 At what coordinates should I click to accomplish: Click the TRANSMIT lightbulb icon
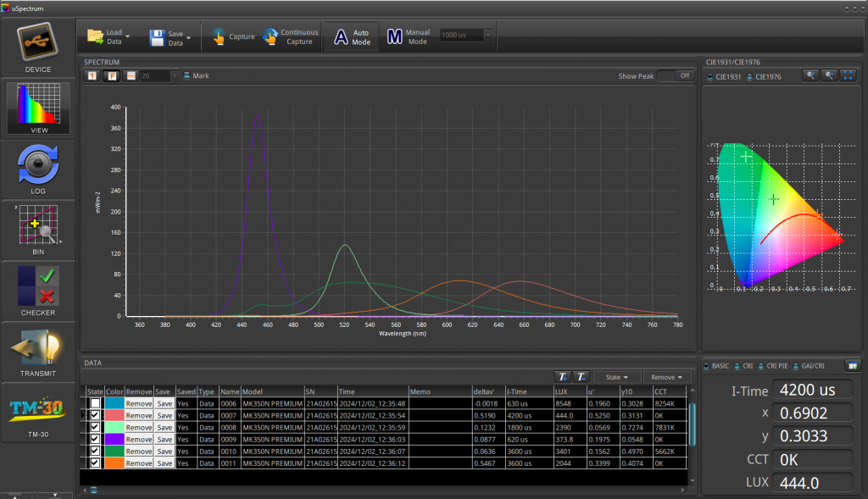click(38, 347)
